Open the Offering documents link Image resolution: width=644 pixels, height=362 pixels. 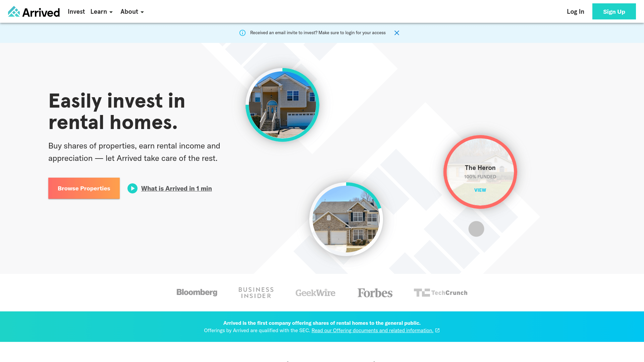[372, 330]
